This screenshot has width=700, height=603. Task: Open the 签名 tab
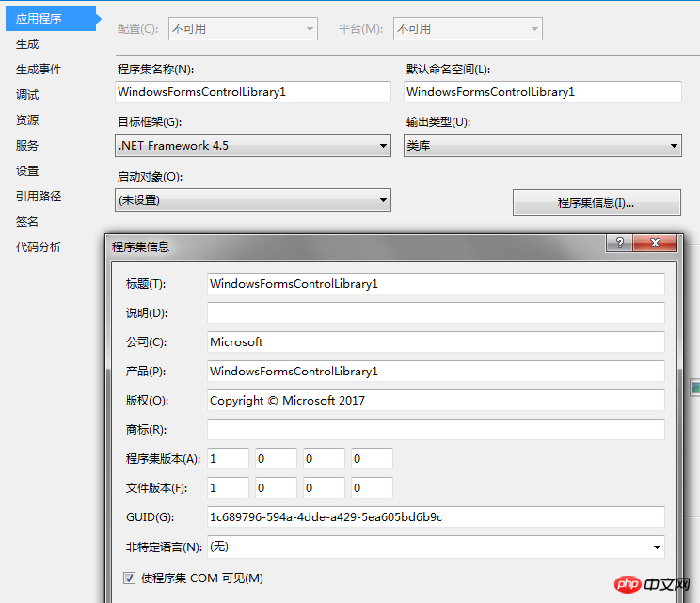(27, 222)
